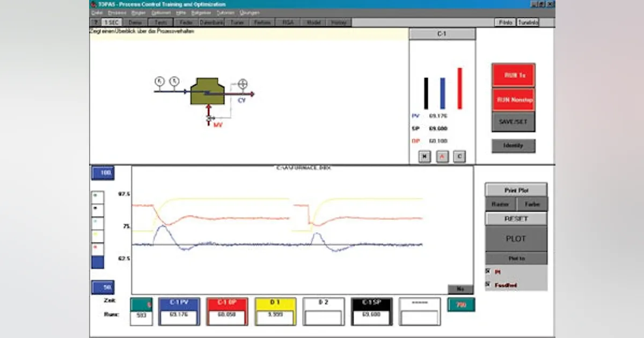This screenshot has height=338, width=644.
Task: Click the red RUN 1x button
Action: (514, 75)
